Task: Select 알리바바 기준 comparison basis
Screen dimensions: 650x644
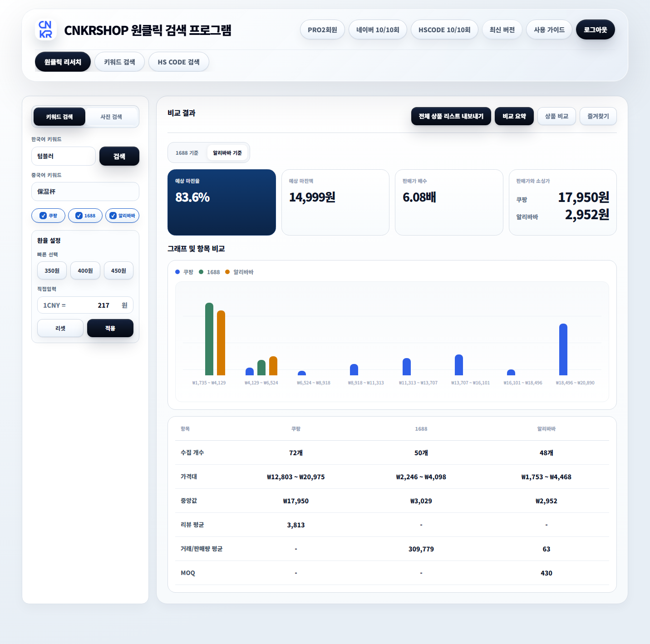Action: [227, 153]
